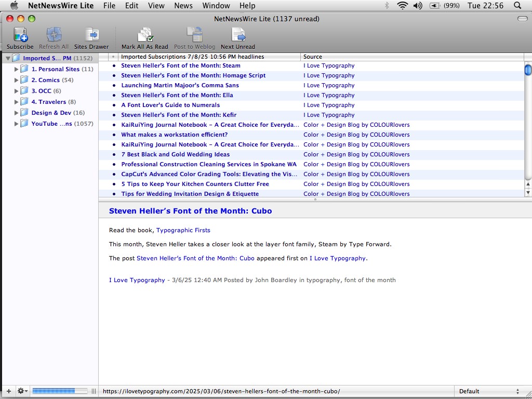
Task: Click the volume icon in menu bar
Action: [418, 5]
